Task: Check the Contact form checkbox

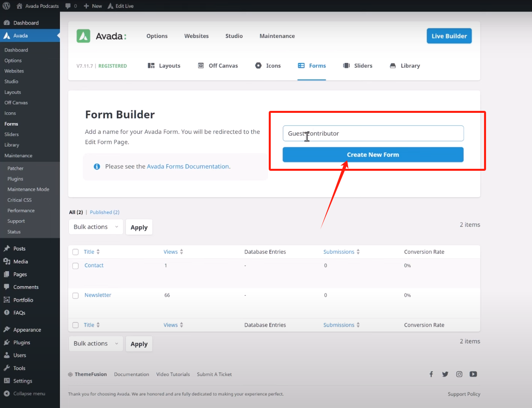Action: 75,266
